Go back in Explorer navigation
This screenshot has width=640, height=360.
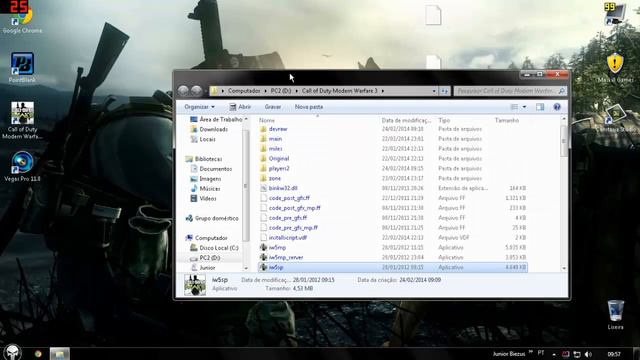pyautogui.click(x=183, y=91)
